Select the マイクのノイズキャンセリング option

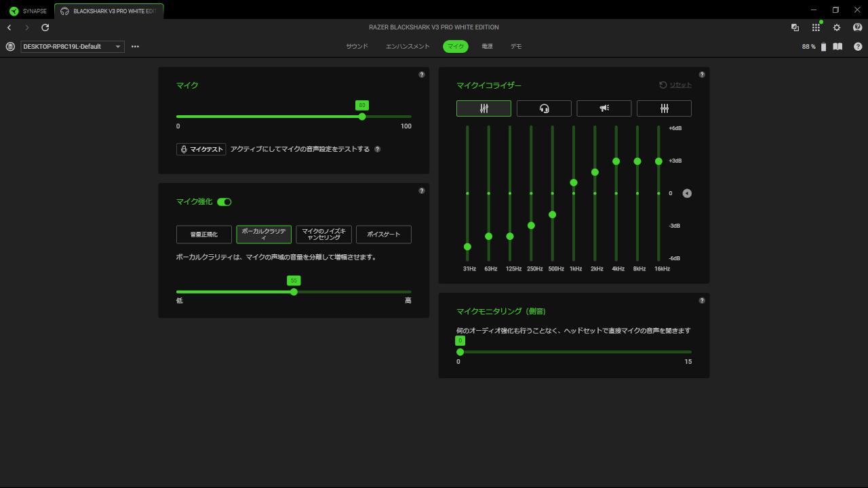pos(324,235)
